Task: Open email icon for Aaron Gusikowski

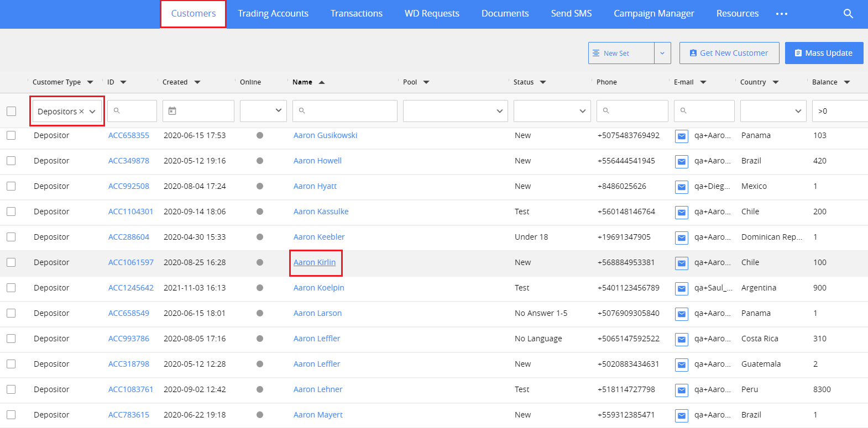Action: click(682, 136)
